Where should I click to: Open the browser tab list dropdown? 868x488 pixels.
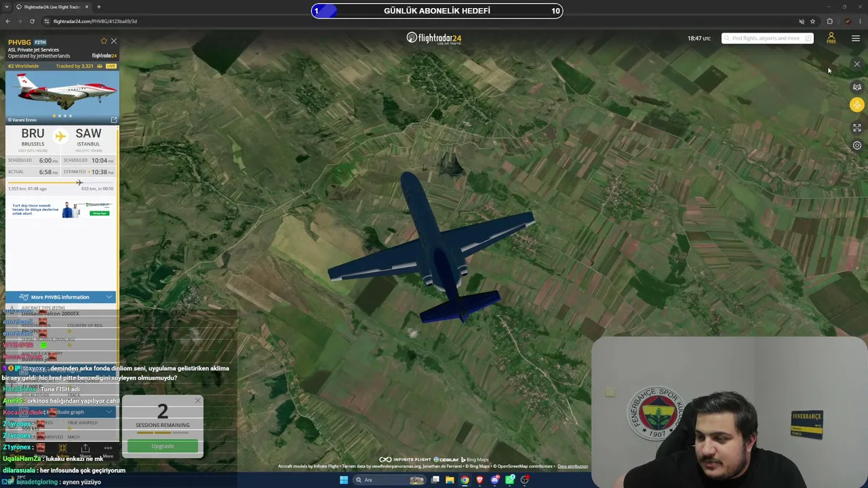click(x=6, y=7)
